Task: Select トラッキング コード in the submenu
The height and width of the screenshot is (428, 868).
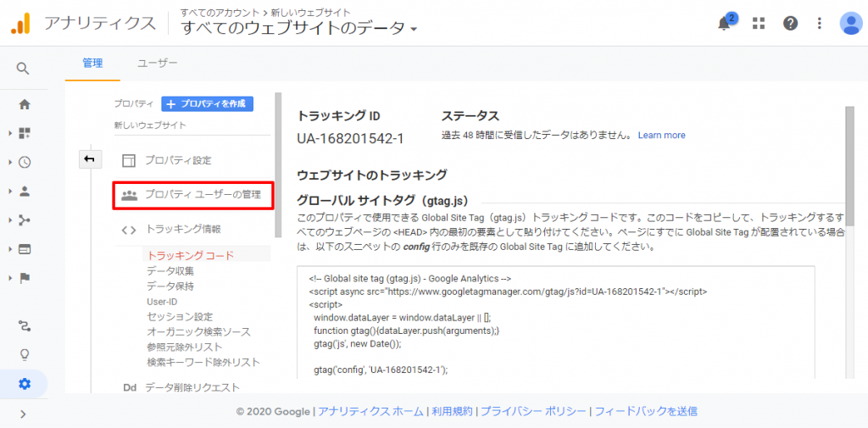Action: (191, 255)
